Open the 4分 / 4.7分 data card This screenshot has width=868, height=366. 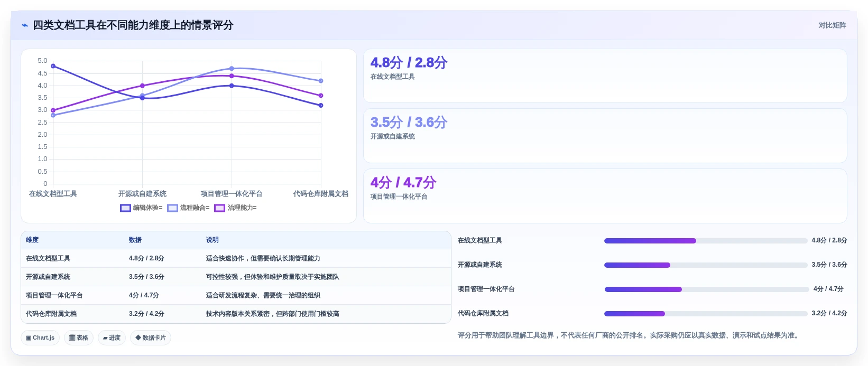(605, 196)
